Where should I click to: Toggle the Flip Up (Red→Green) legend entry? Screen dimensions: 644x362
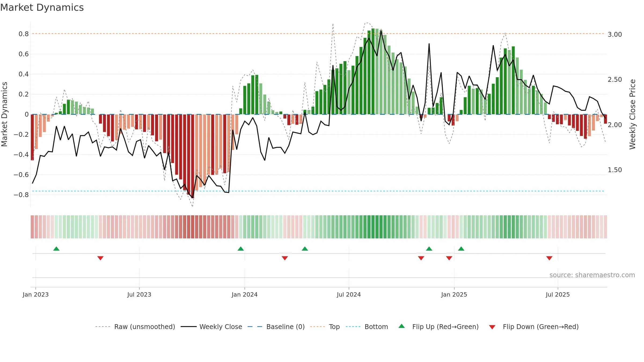pyautogui.click(x=438, y=327)
